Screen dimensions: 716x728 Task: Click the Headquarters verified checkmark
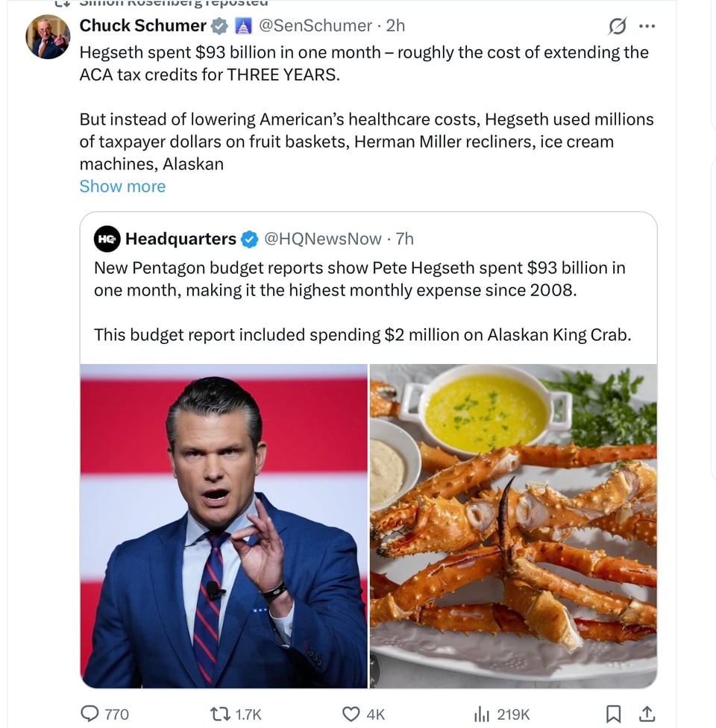click(248, 239)
